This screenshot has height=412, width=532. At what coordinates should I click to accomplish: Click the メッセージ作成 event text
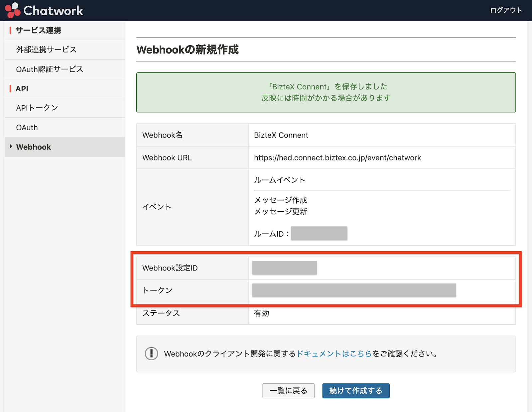pyautogui.click(x=281, y=200)
